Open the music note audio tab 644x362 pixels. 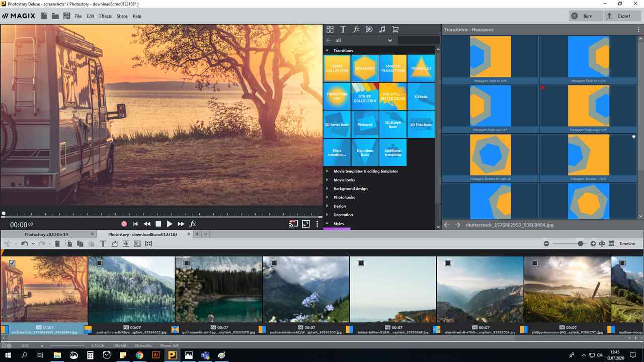382,30
